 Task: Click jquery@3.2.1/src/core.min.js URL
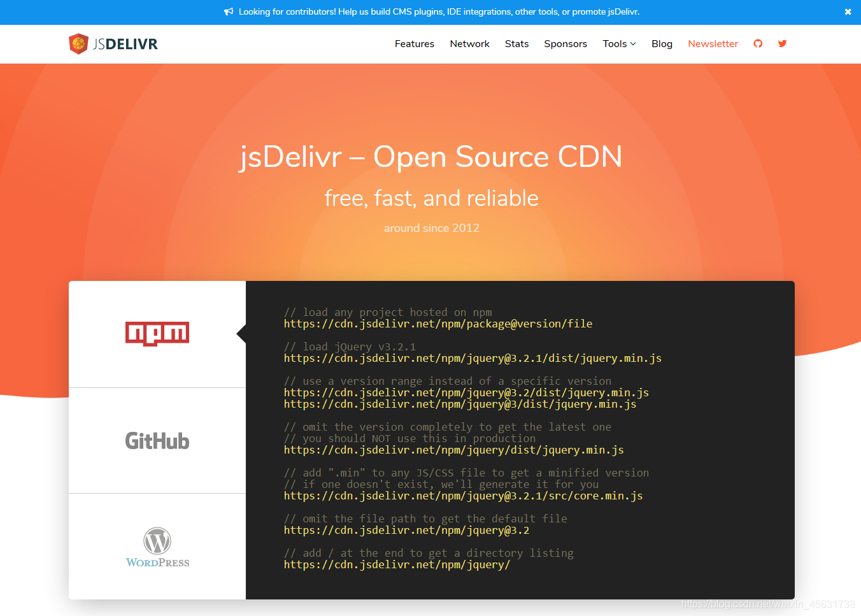click(x=464, y=496)
